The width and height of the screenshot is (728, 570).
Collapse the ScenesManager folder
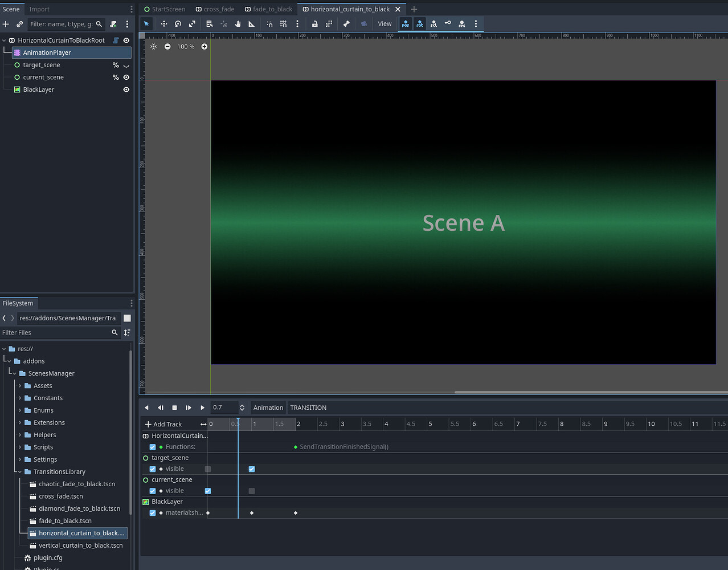click(14, 373)
